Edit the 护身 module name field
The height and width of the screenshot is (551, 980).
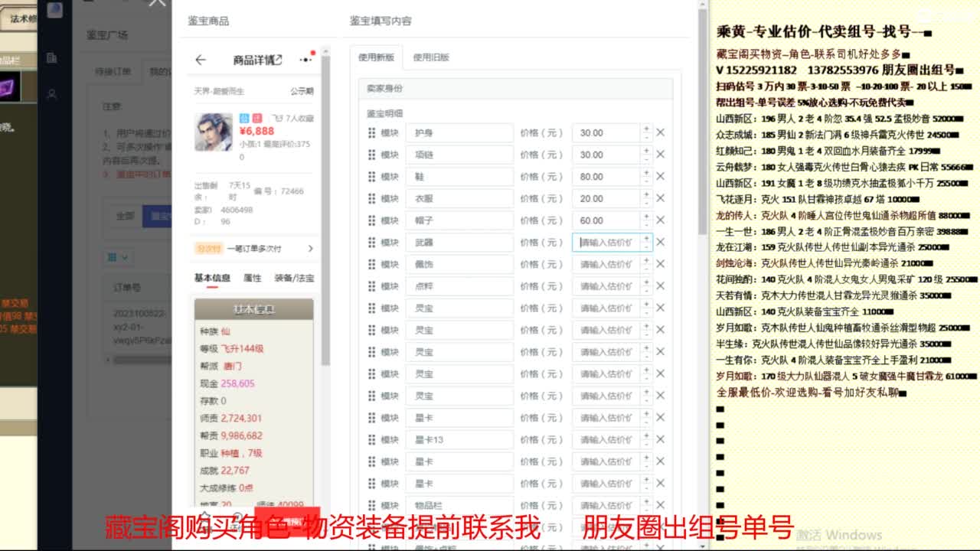click(x=459, y=132)
